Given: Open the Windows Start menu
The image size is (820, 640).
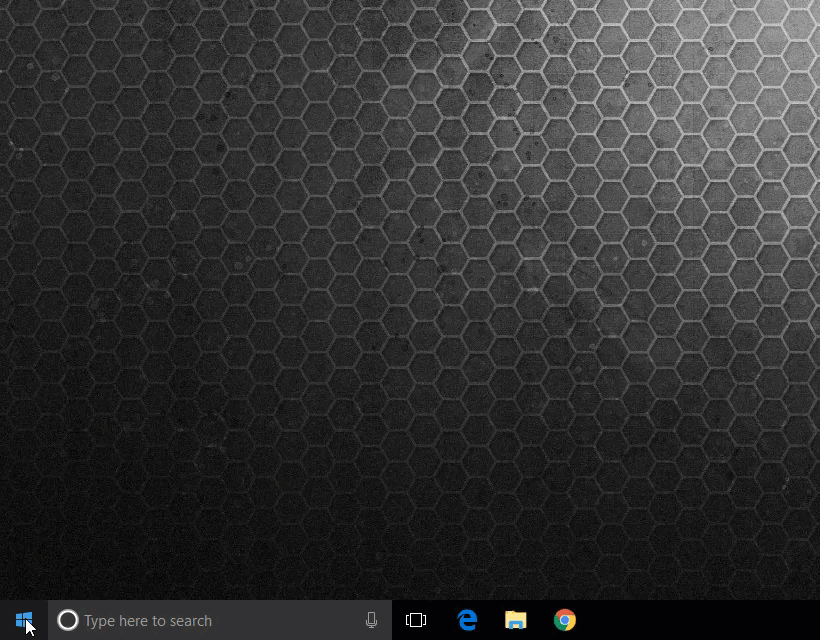Looking at the screenshot, I should coord(24,620).
